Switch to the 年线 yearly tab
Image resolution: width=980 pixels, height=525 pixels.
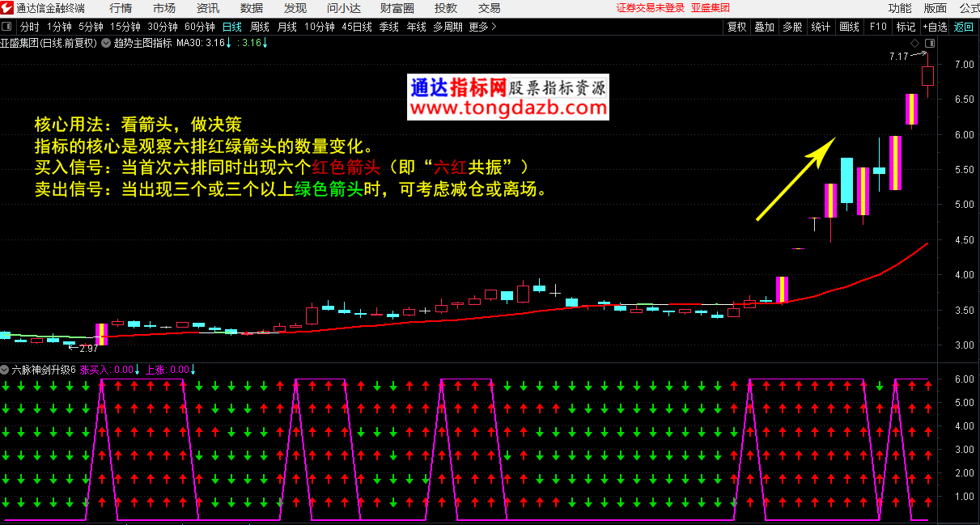coord(416,27)
